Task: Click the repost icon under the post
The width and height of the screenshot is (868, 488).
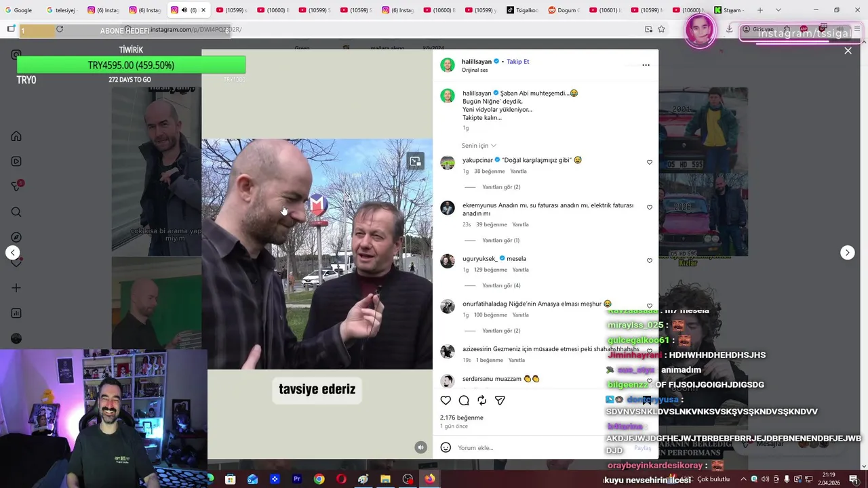Action: 481,401
